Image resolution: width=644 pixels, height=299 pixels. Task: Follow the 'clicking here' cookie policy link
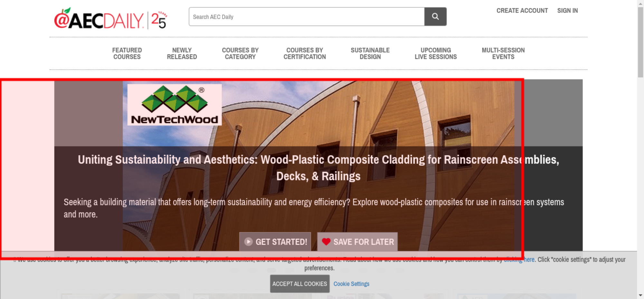click(519, 259)
